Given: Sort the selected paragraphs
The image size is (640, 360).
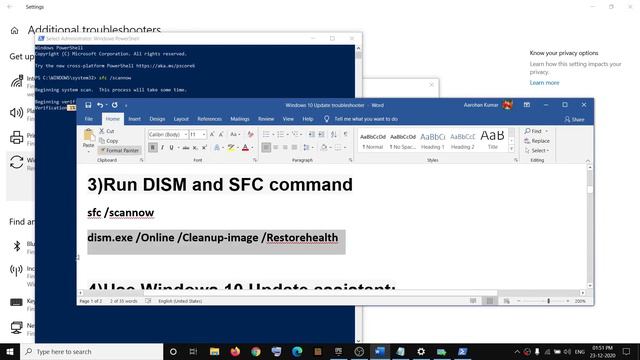Looking at the screenshot, I should pyautogui.click(x=333, y=134).
